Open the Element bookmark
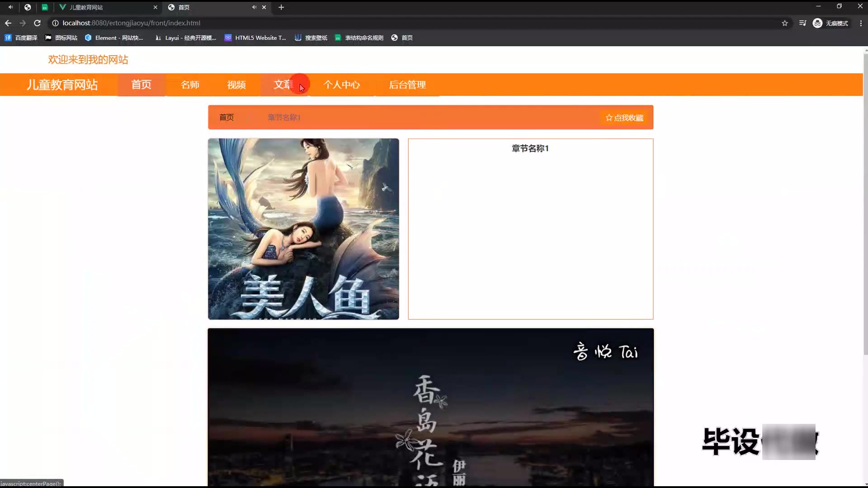Screen dimensions: 868x488 tap(114, 38)
